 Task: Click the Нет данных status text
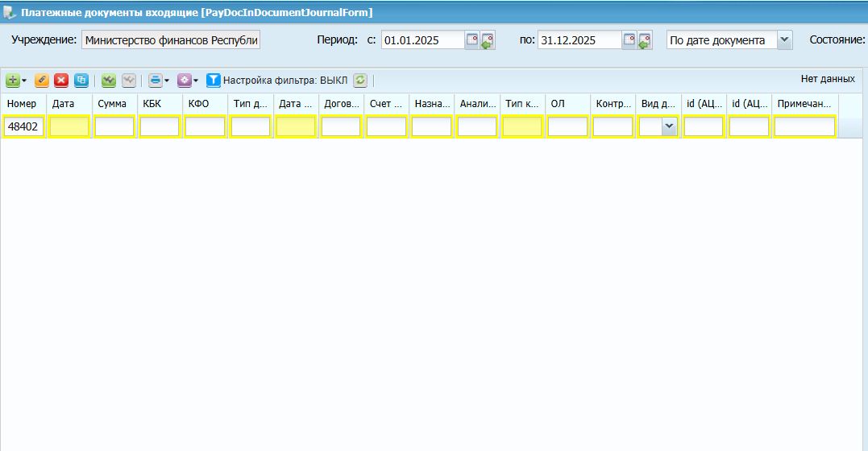click(x=828, y=79)
